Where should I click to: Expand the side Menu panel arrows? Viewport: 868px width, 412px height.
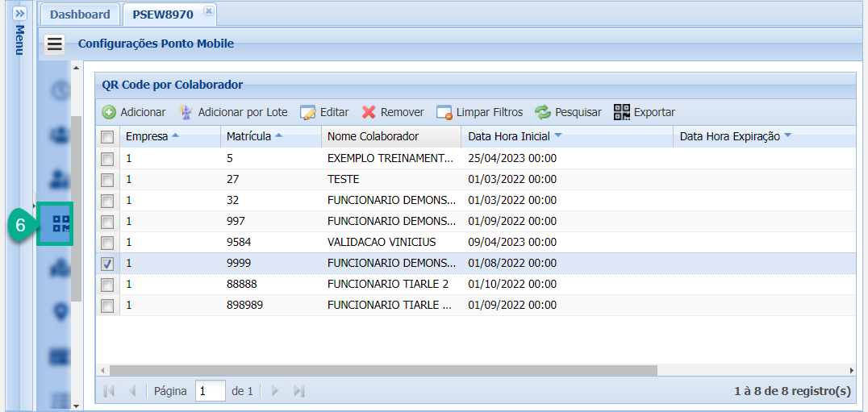tap(20, 14)
